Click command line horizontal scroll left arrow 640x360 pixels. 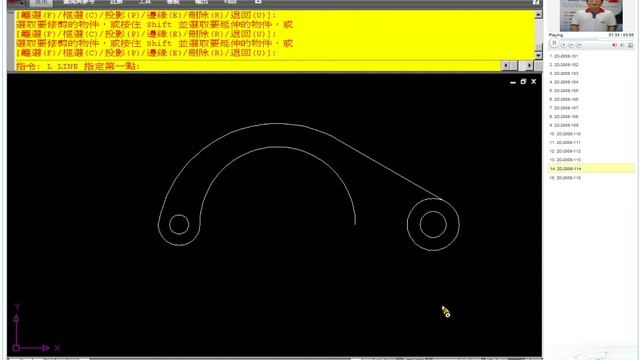click(506, 65)
